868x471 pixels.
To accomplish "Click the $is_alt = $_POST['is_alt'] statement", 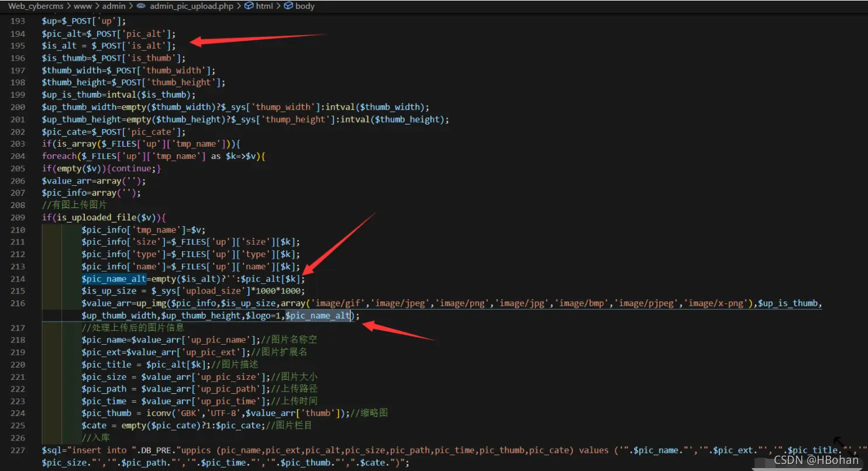I will pos(108,46).
